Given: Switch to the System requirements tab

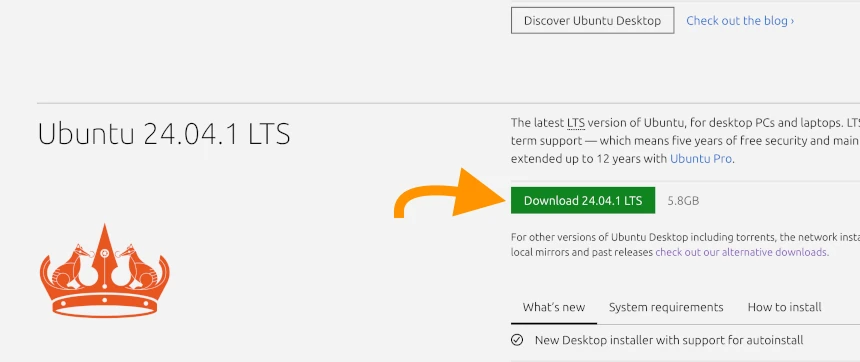Looking at the screenshot, I should [666, 307].
